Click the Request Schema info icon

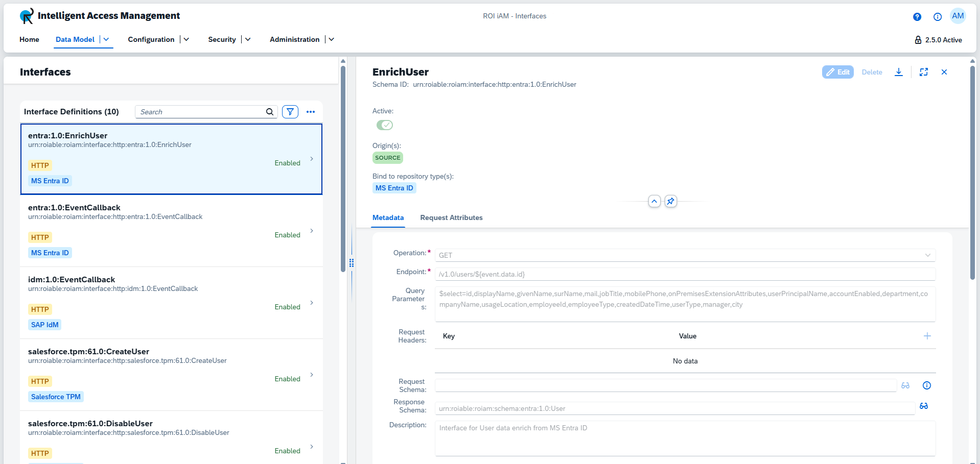[x=927, y=385]
